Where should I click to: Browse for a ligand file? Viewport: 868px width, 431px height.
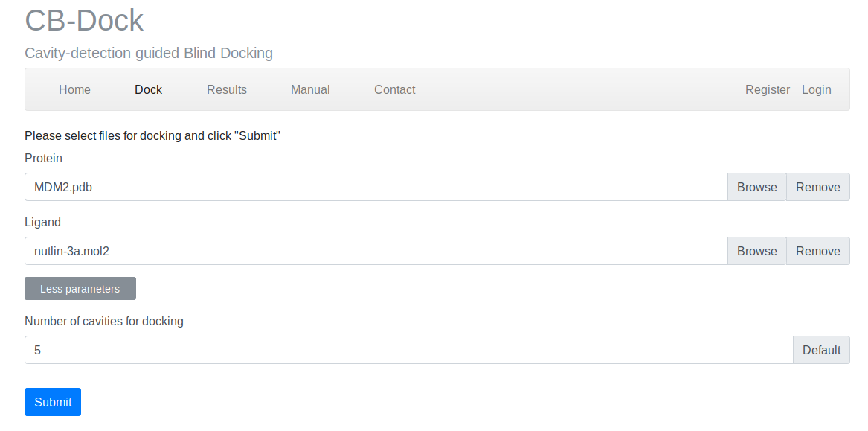tap(756, 251)
